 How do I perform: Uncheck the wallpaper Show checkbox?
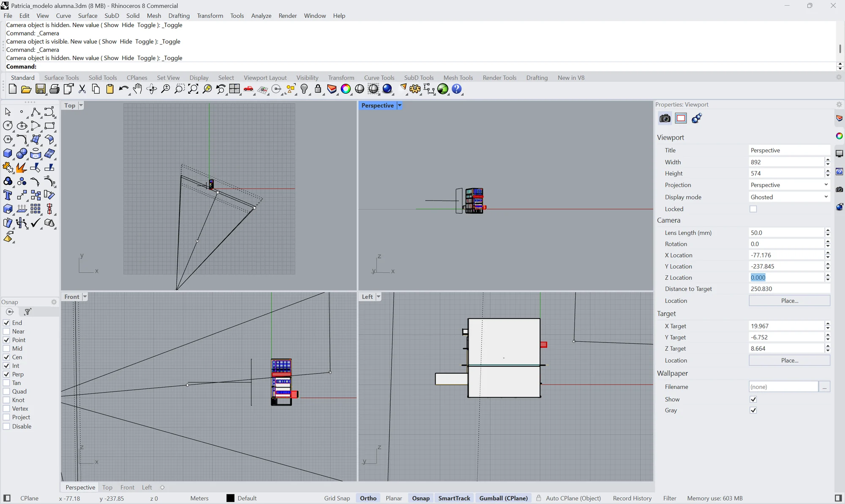(x=753, y=399)
